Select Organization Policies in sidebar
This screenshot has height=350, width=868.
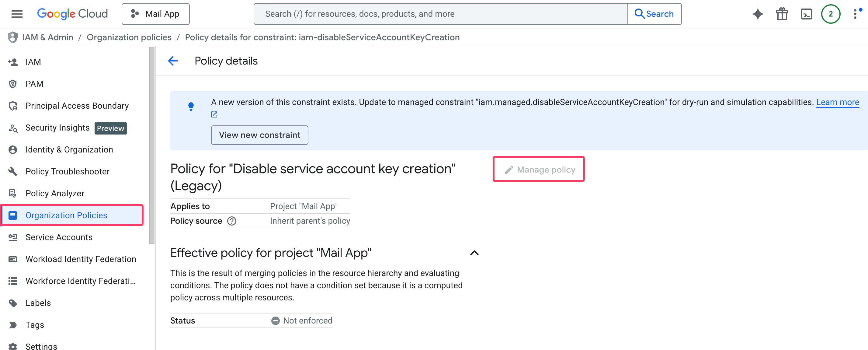pyautogui.click(x=66, y=215)
